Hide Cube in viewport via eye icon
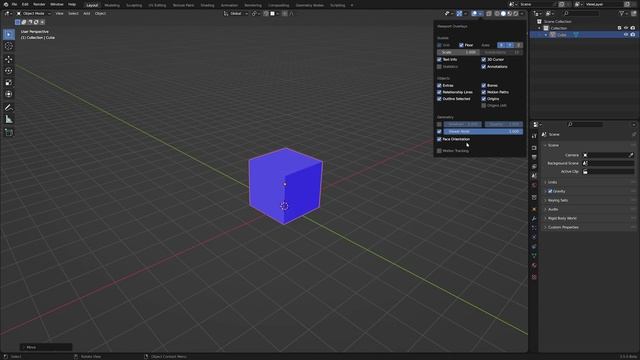The height and width of the screenshot is (360, 640). pos(626,35)
